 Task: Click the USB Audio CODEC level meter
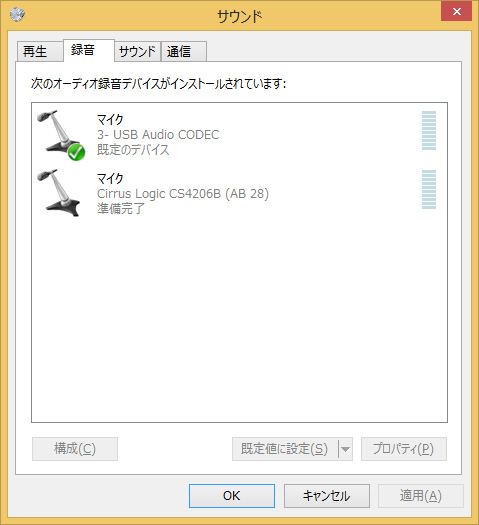tap(429, 130)
